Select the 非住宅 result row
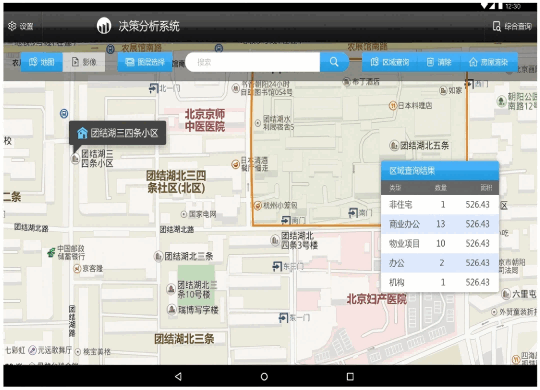 [440, 205]
